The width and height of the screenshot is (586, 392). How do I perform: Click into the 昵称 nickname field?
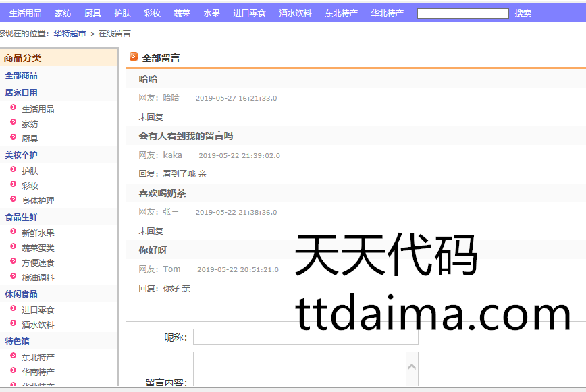(305, 337)
